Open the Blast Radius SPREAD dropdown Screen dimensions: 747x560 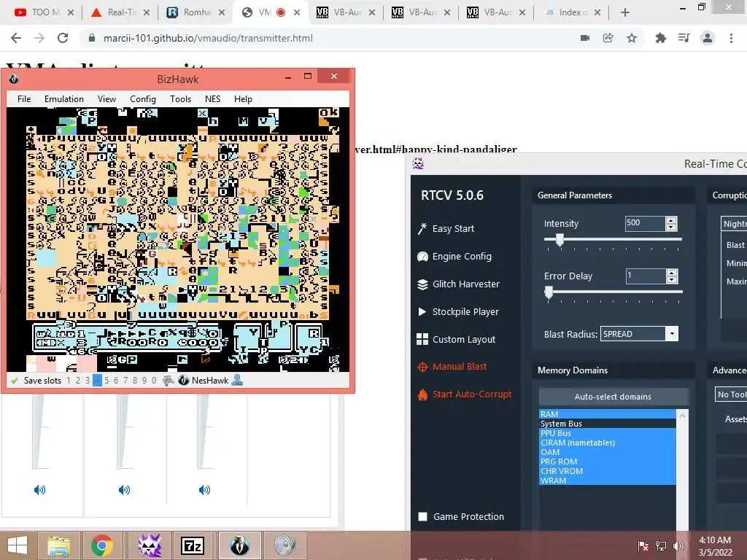(672, 334)
